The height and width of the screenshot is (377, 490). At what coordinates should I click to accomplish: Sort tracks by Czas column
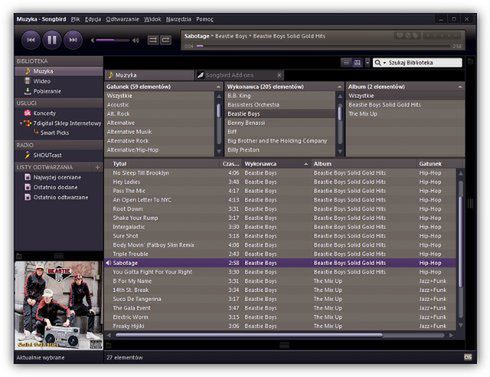(x=231, y=164)
